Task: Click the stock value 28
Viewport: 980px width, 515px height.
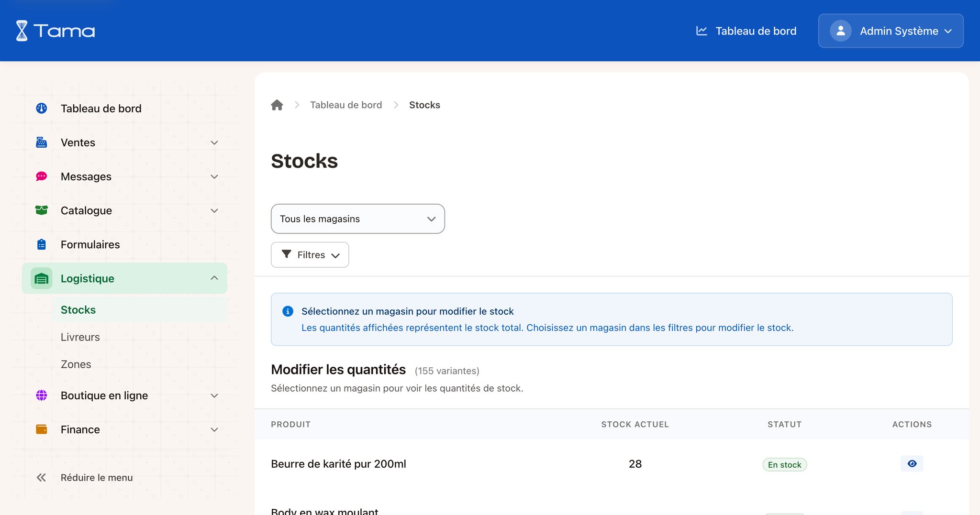Action: click(635, 463)
